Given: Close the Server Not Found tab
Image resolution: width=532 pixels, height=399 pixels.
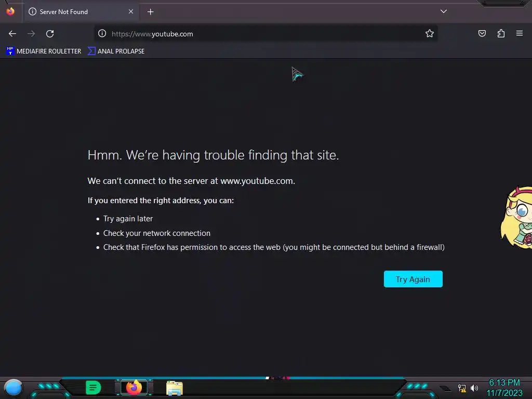Looking at the screenshot, I should [x=131, y=11].
